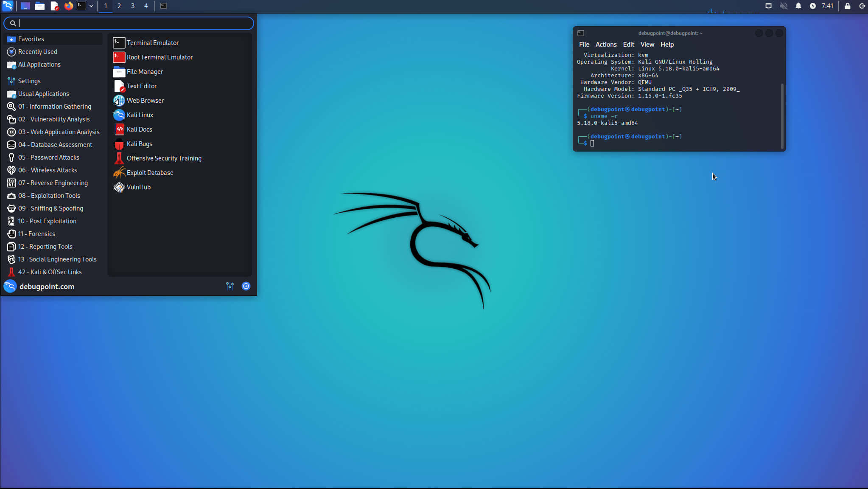Expand the terminal launcher dropdown arrow
Image resolution: width=868 pixels, height=489 pixels.
[x=91, y=6]
